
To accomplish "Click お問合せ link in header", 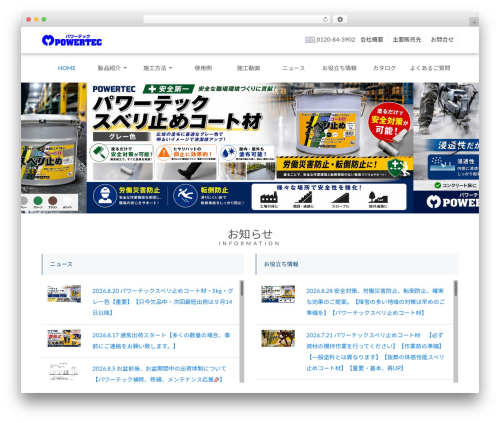I will click(442, 40).
